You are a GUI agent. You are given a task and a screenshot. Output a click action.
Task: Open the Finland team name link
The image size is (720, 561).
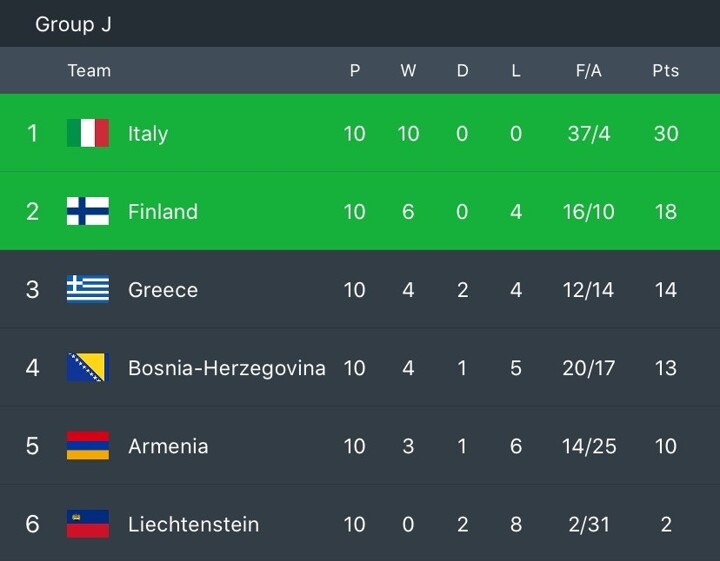coord(163,211)
